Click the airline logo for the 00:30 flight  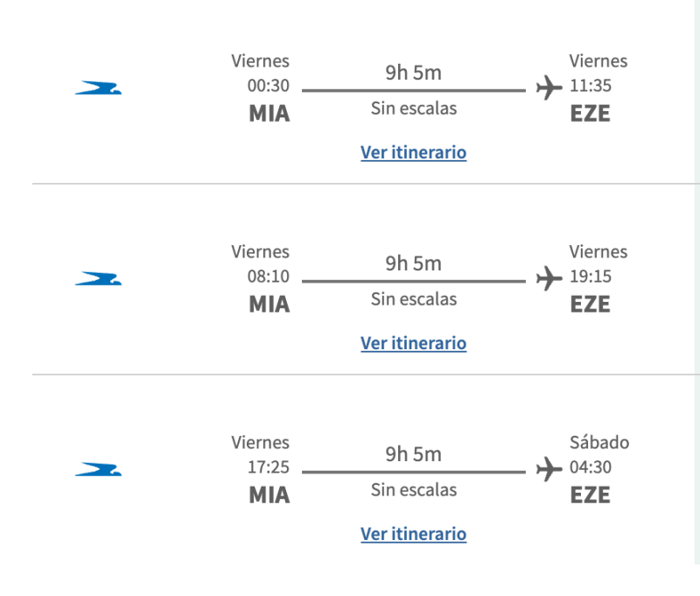pos(98,88)
